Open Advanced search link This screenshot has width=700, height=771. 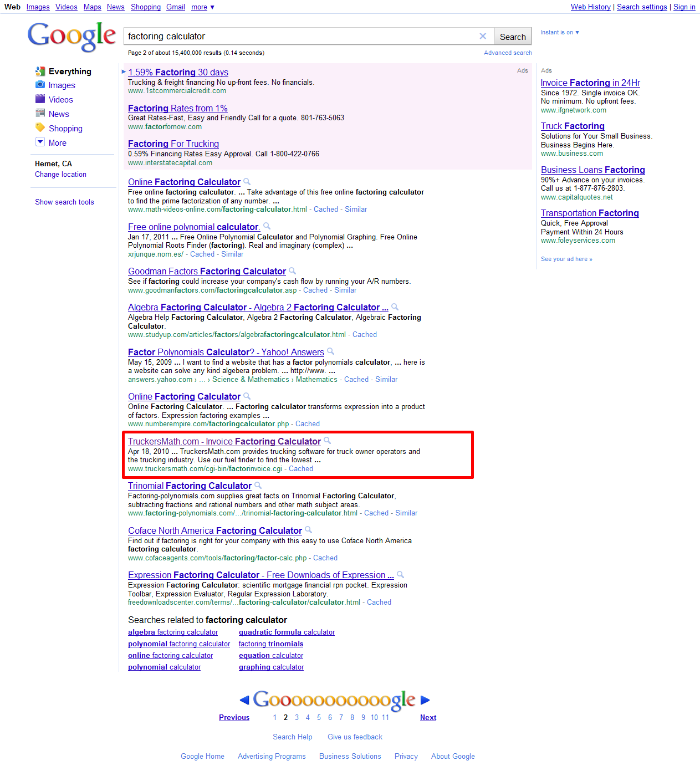[508, 53]
